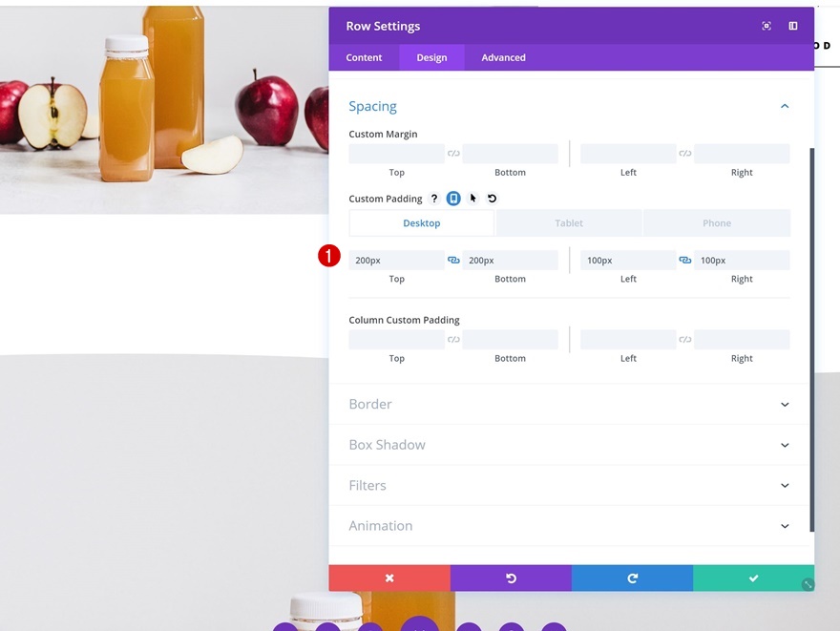840x631 pixels.
Task: Save changes with the green checkmark button
Action: pyautogui.click(x=754, y=578)
